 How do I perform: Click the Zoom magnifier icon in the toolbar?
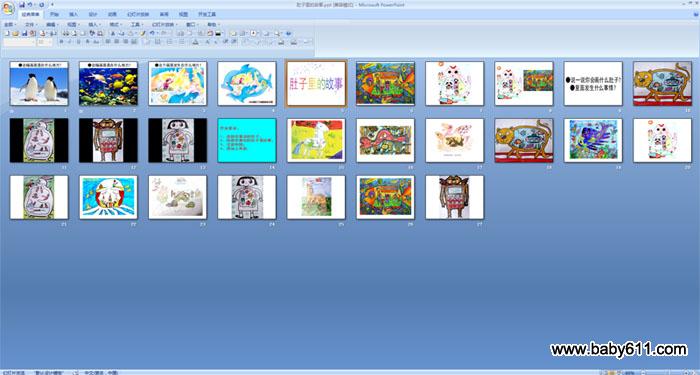[277, 33]
